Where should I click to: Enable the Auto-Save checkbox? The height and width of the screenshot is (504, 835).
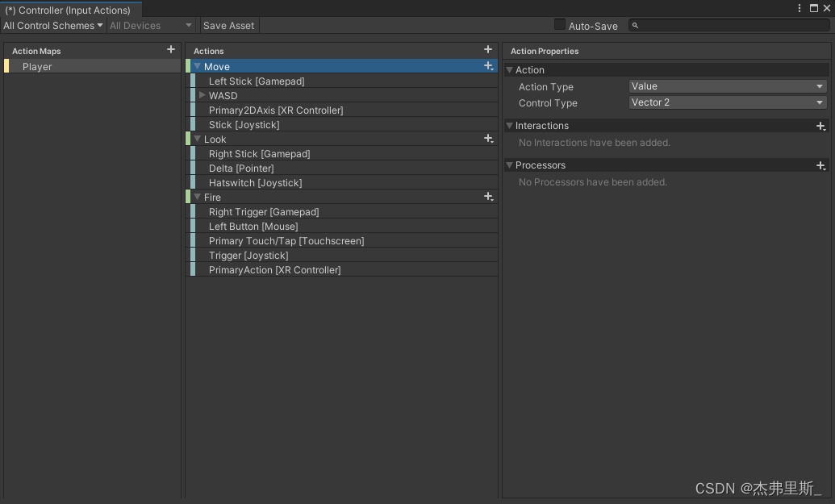click(560, 25)
